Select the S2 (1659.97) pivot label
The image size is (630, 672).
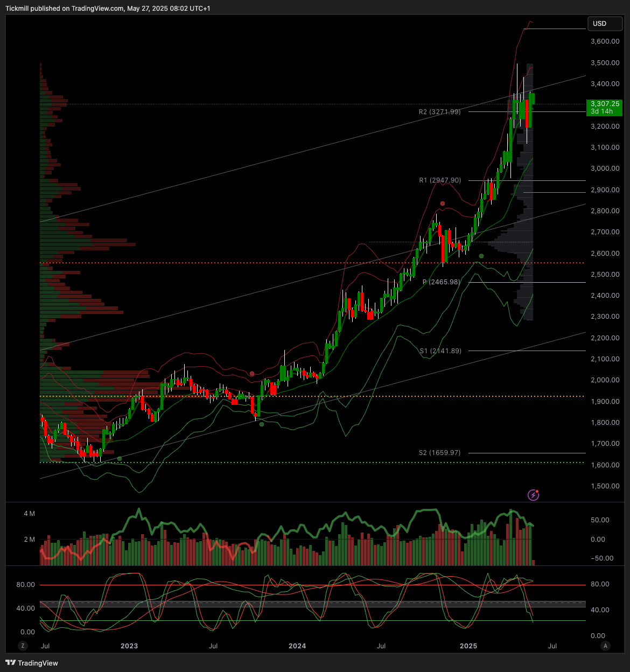439,453
